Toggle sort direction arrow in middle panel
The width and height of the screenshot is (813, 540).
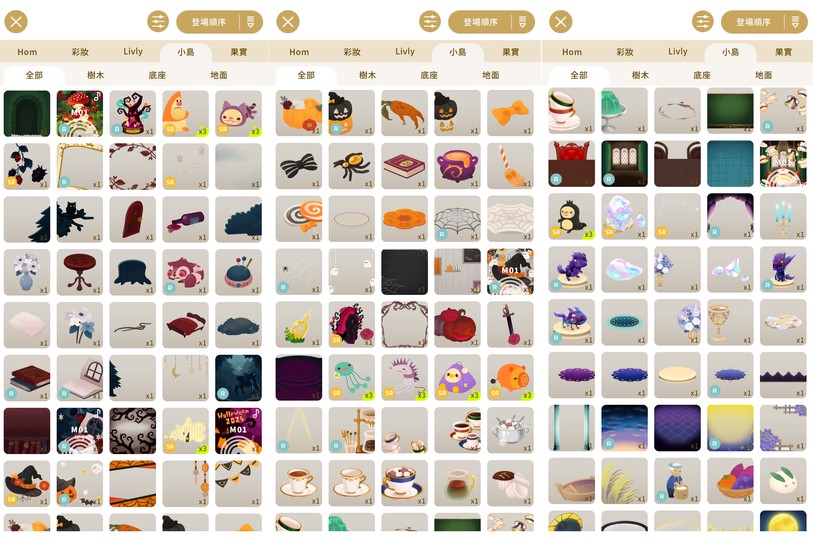tap(523, 22)
